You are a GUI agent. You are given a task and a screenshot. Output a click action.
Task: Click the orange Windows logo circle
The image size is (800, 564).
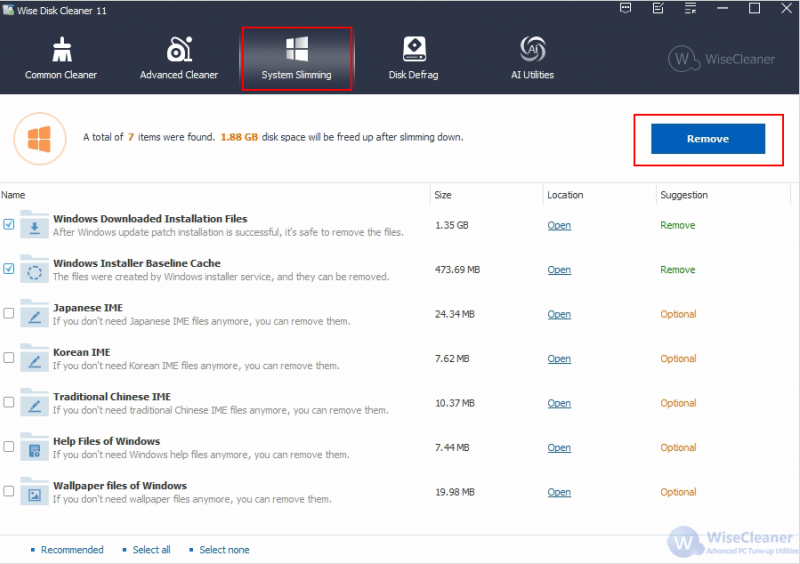point(40,139)
